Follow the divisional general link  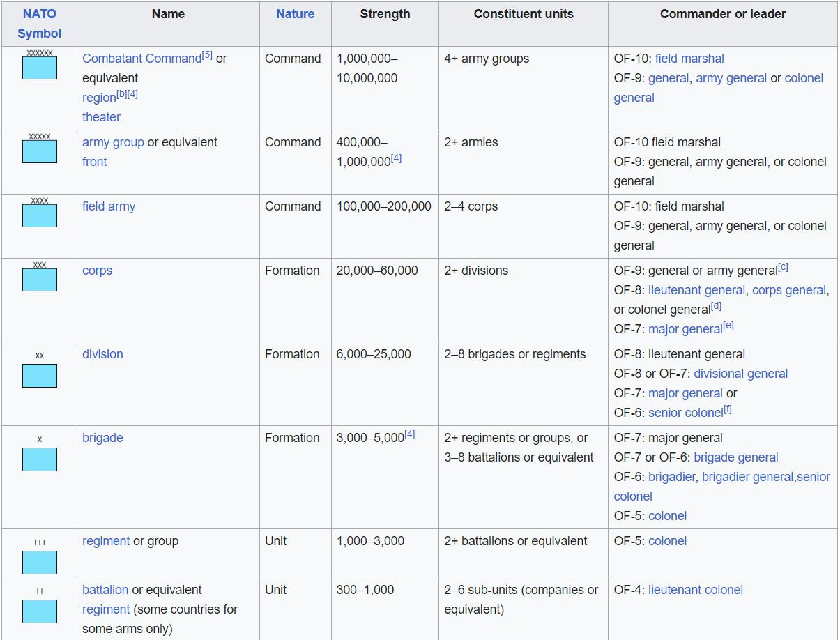[740, 374]
